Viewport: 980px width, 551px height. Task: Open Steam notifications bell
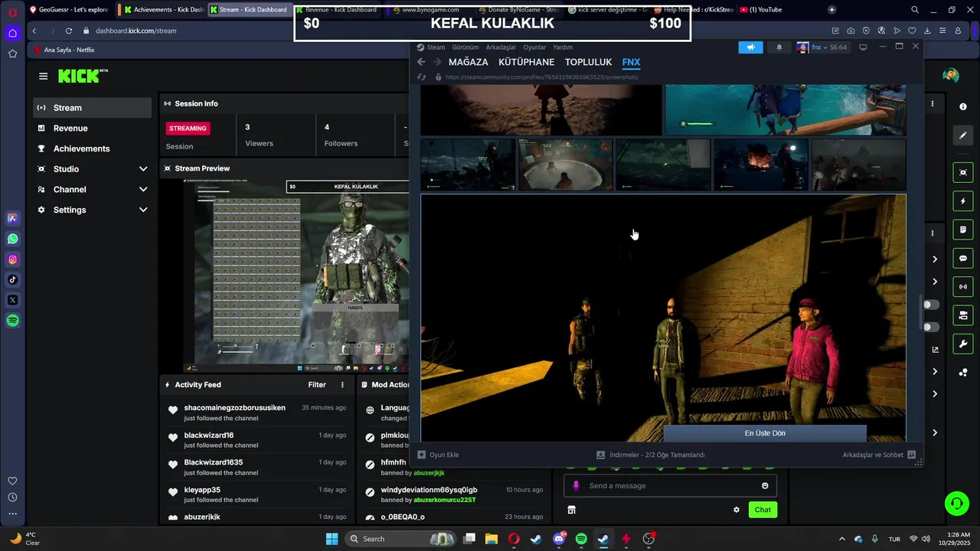click(x=779, y=47)
